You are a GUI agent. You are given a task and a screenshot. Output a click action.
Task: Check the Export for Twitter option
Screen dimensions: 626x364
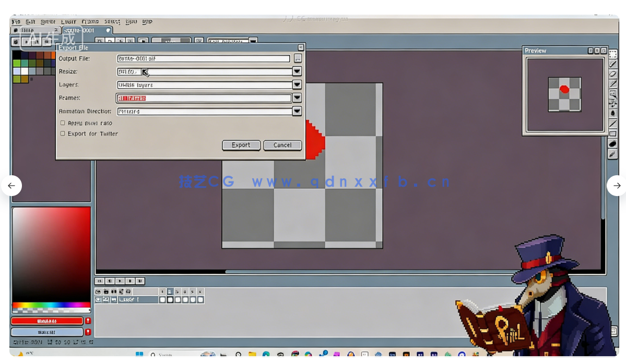[x=63, y=134]
